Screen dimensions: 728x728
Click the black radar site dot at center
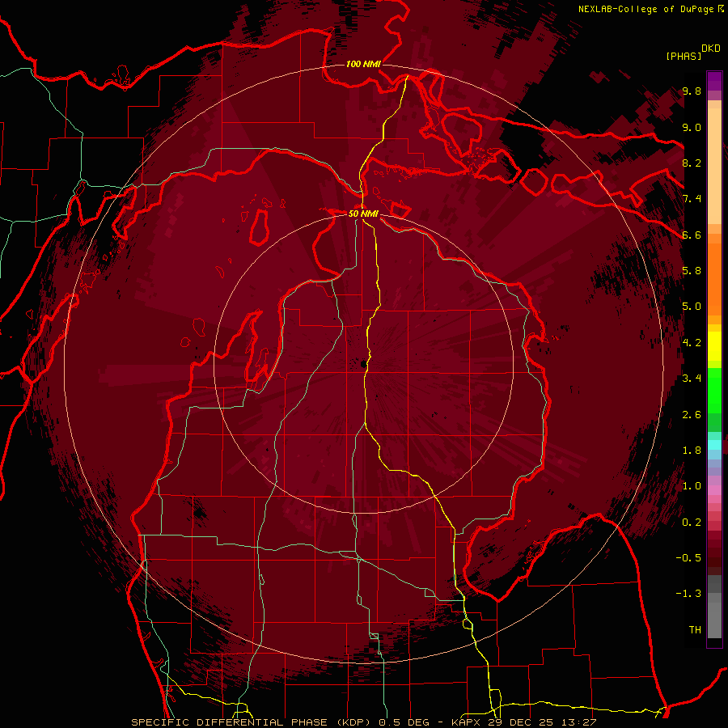coord(363,365)
